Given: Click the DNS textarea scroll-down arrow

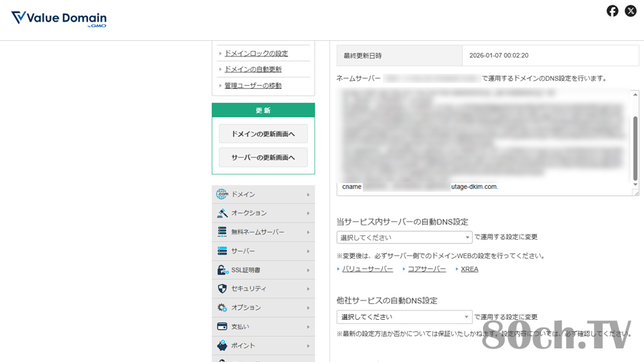Looking at the screenshot, I should pos(635,185).
